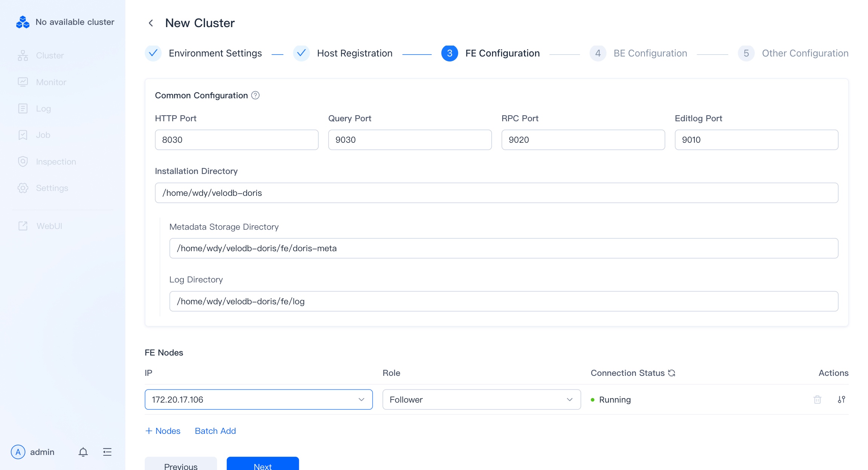
Task: Click the notification bell icon
Action: (x=83, y=452)
